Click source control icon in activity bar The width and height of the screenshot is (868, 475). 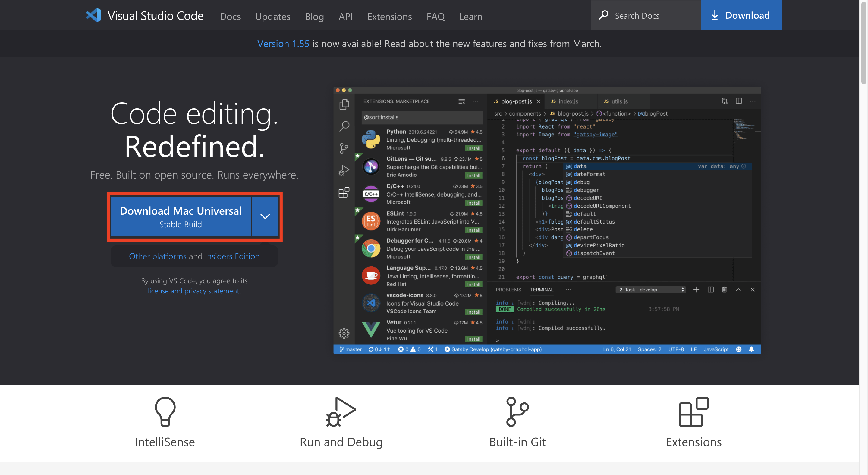[344, 148]
